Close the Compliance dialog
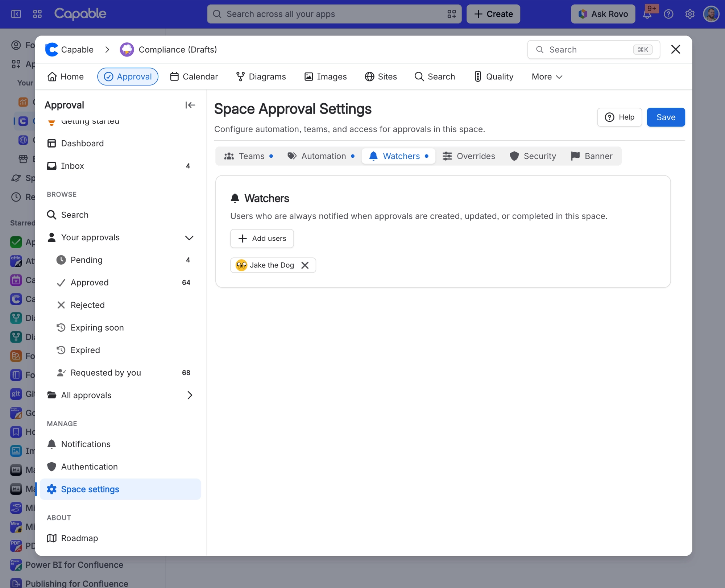 (676, 49)
